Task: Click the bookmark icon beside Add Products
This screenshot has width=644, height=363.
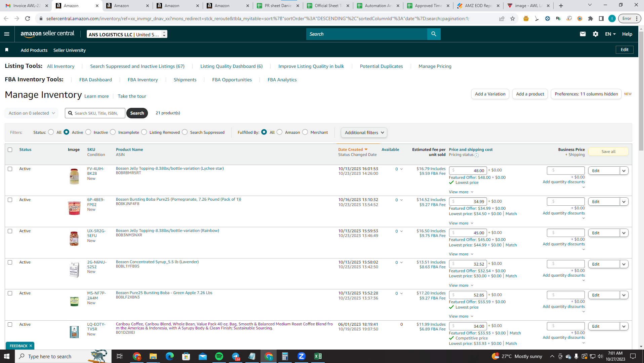Action: coord(7,50)
